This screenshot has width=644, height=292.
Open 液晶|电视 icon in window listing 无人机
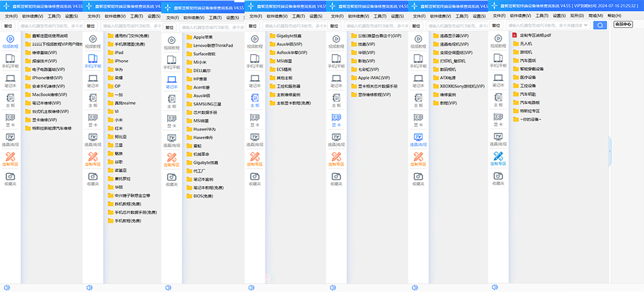click(x=499, y=137)
